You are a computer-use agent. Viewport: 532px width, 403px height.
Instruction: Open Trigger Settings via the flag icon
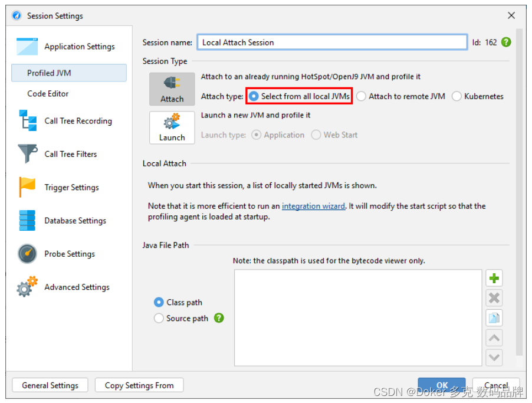(x=27, y=187)
